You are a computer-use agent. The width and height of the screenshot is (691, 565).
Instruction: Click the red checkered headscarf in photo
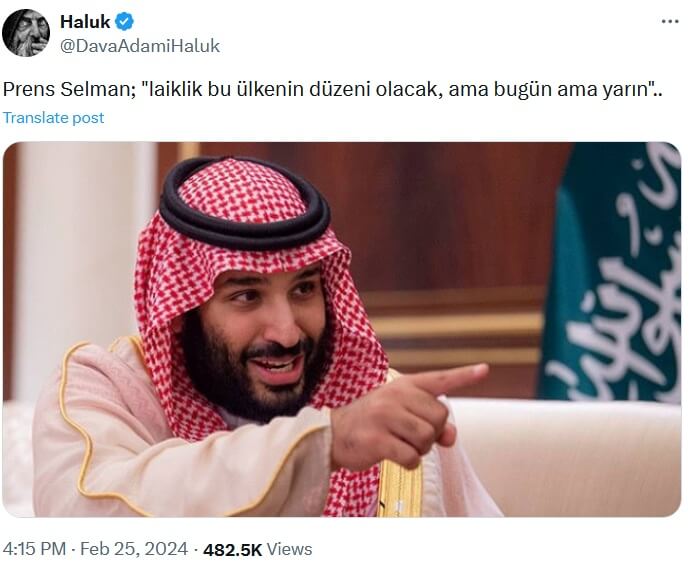(250, 200)
